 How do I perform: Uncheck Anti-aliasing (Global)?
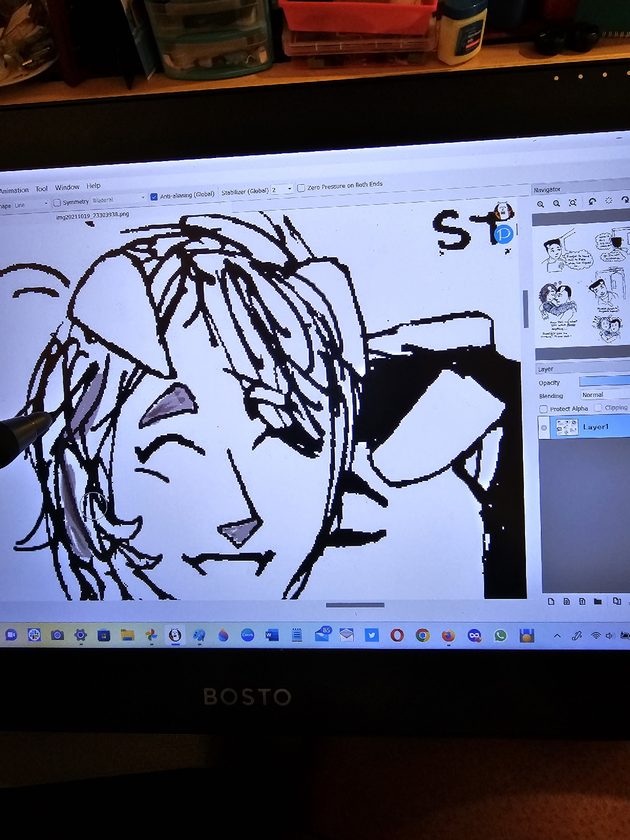coord(154,197)
